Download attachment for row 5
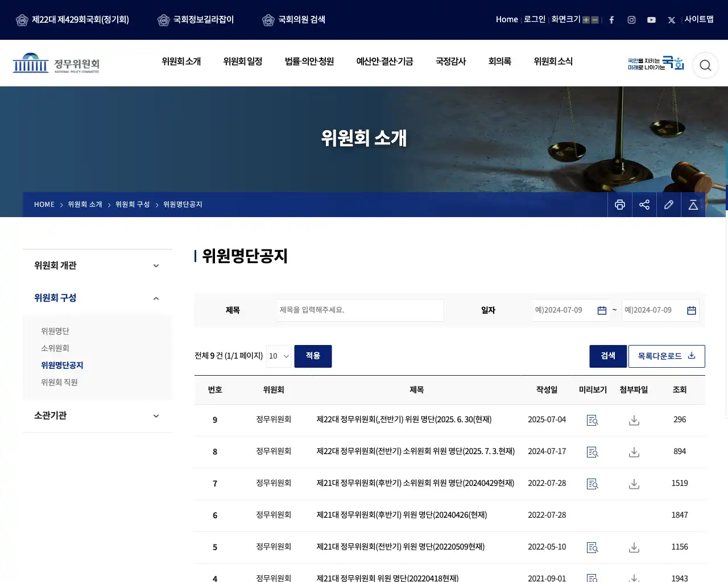Viewport: 728px width, 582px height. coord(634,547)
